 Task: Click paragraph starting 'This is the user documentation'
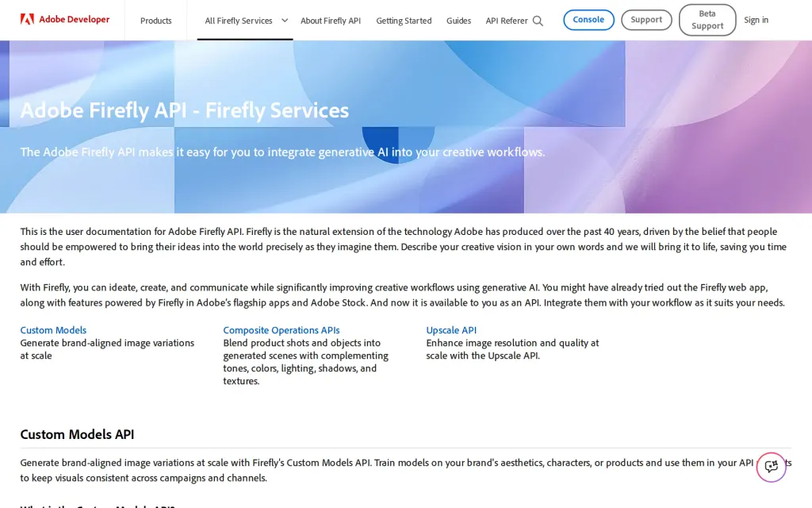(x=404, y=246)
